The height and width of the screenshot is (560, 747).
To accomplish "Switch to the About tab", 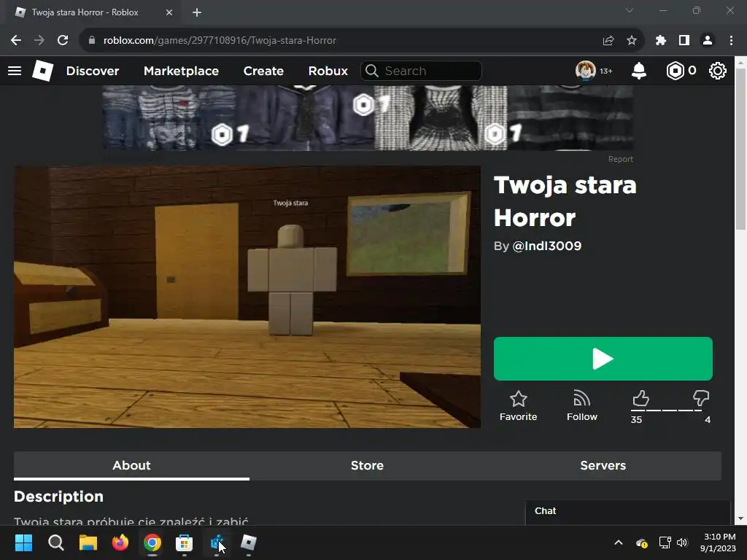I will point(131,466).
